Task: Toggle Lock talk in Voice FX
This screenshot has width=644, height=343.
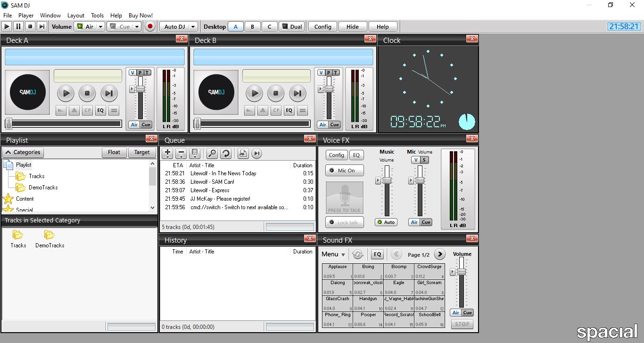Action: click(x=344, y=222)
